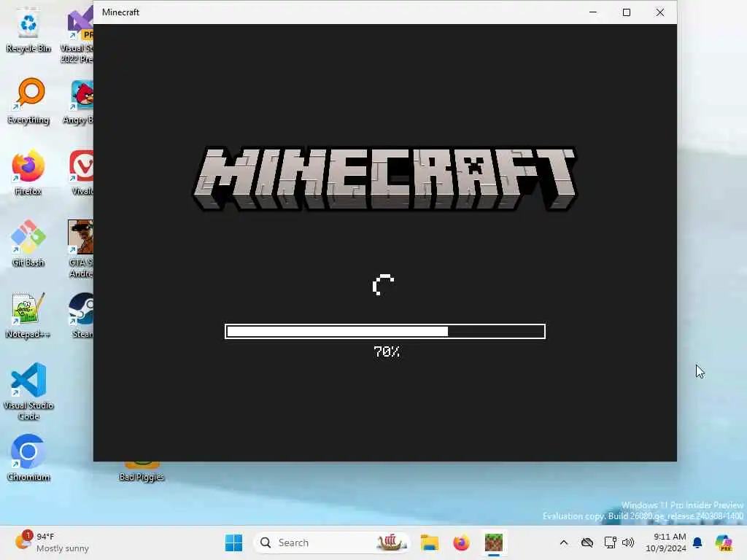The width and height of the screenshot is (747, 560).
Task: Open the Everything search desktop icon
Action: coord(28,101)
